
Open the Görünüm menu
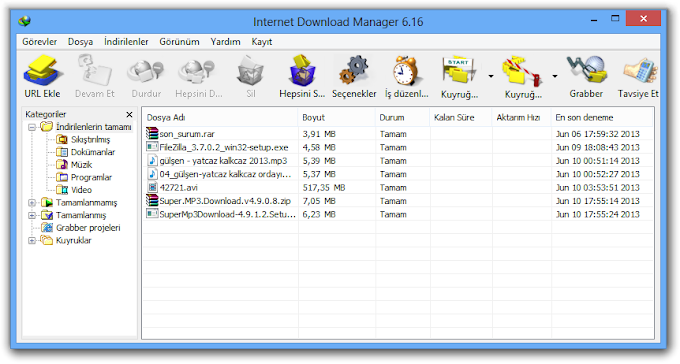pos(179,42)
